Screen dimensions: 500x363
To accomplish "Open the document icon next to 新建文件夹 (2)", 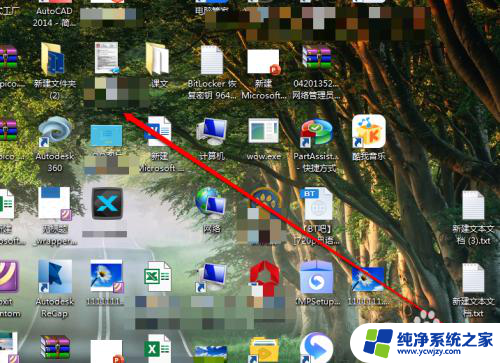I will (107, 58).
